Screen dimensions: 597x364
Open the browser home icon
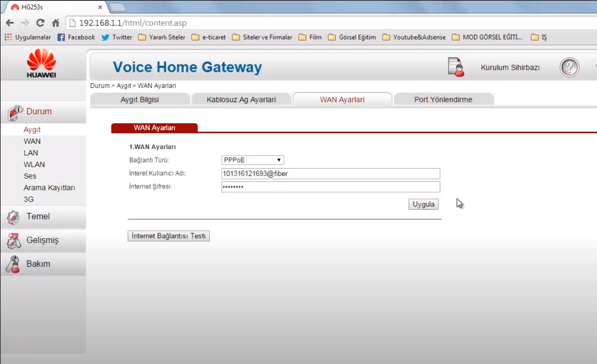56,23
